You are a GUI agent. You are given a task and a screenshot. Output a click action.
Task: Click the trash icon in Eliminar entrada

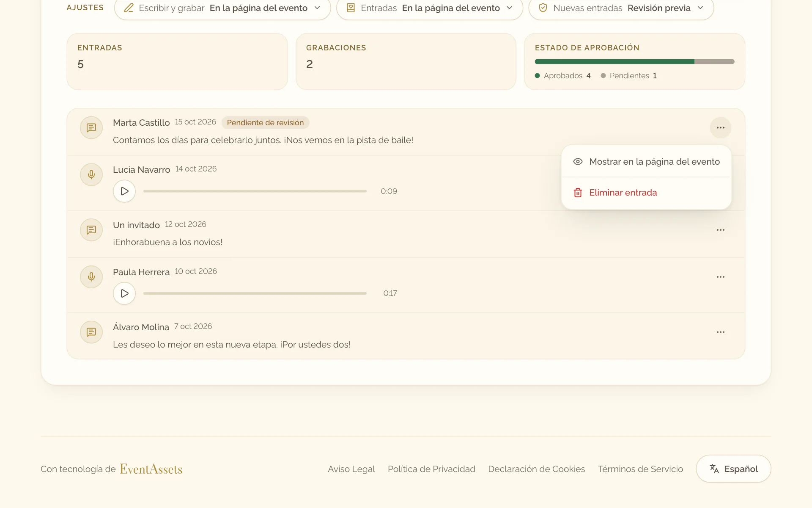(578, 193)
